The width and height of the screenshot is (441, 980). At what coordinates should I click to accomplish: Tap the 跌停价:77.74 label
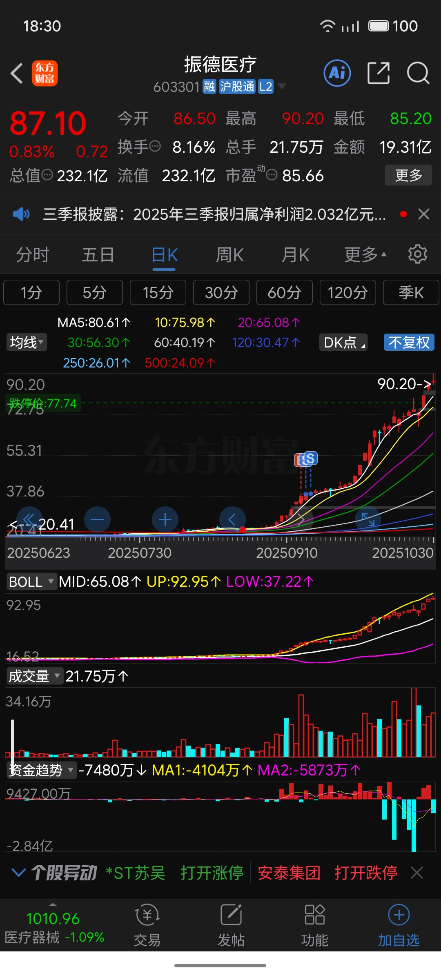[43, 403]
